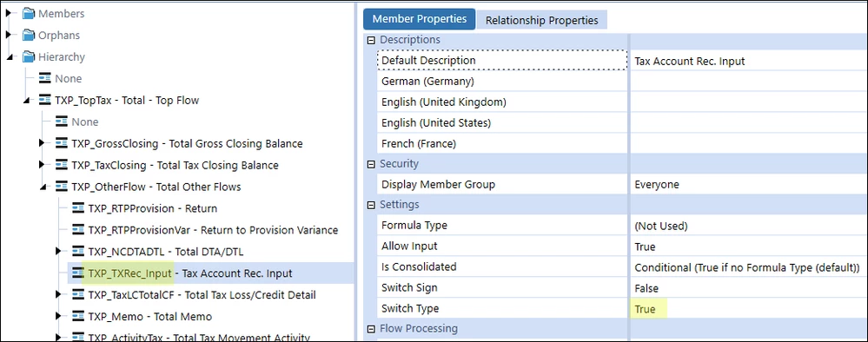The height and width of the screenshot is (342, 868).
Task: Click the Switch Type property label
Action: pyautogui.click(x=409, y=308)
